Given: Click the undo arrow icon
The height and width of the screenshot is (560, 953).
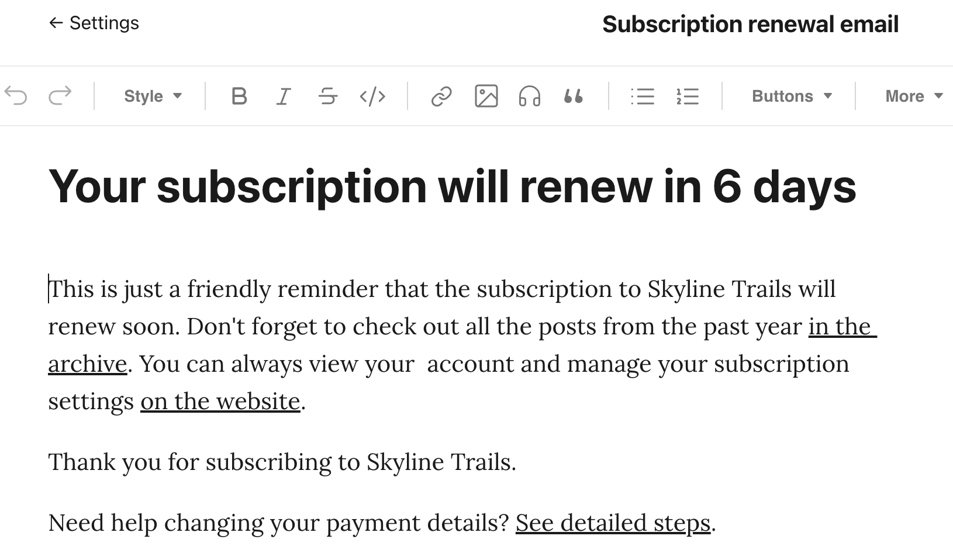Looking at the screenshot, I should coord(16,96).
